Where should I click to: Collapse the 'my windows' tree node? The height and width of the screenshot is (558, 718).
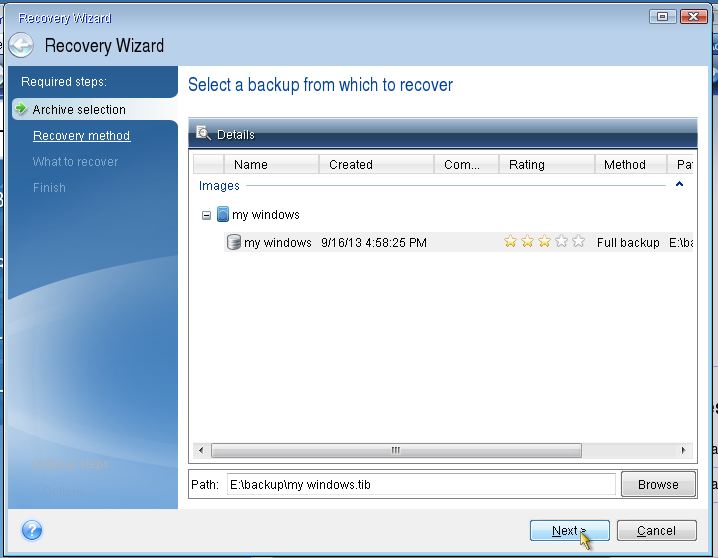coord(207,215)
